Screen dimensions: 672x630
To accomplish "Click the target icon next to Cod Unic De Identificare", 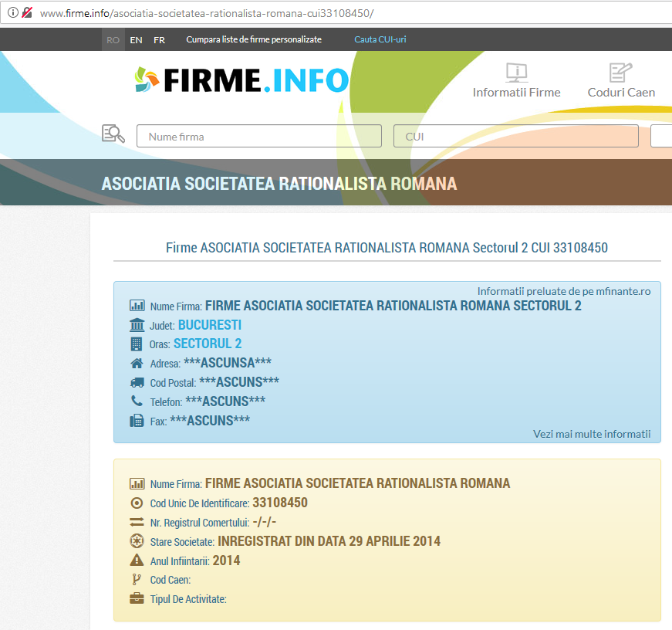I will [137, 503].
